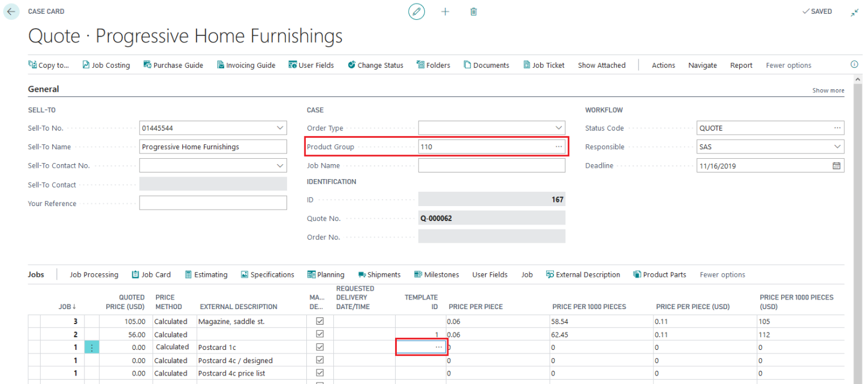This screenshot has height=384, width=868.
Task: Launch the Purchase Guide
Action: [173, 65]
